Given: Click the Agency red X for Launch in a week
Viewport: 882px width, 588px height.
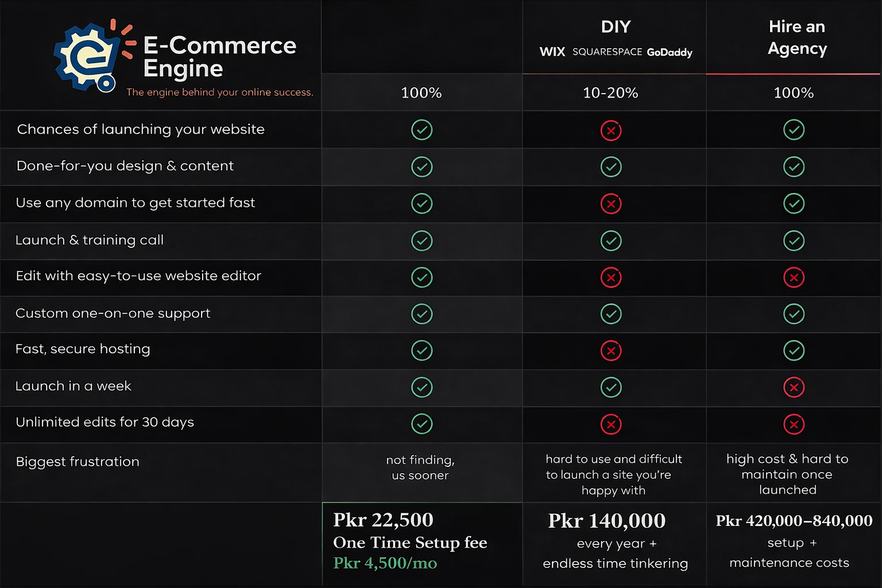Looking at the screenshot, I should (x=794, y=388).
